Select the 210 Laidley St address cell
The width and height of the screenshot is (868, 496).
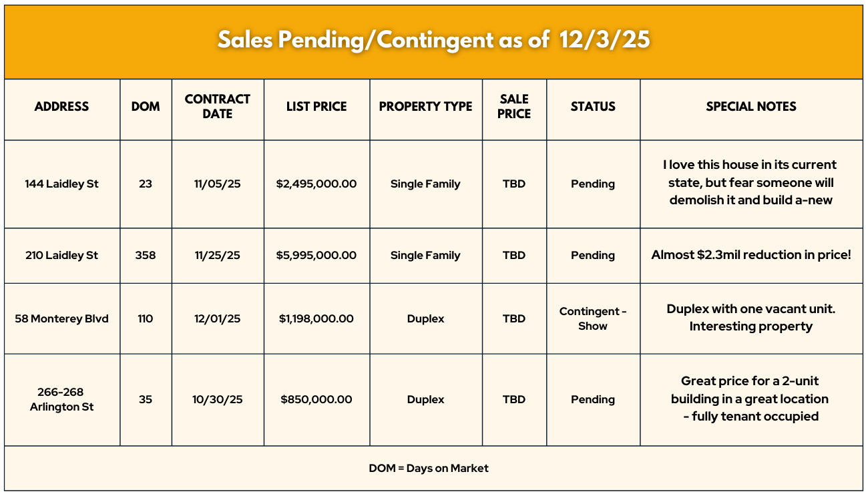coord(61,255)
